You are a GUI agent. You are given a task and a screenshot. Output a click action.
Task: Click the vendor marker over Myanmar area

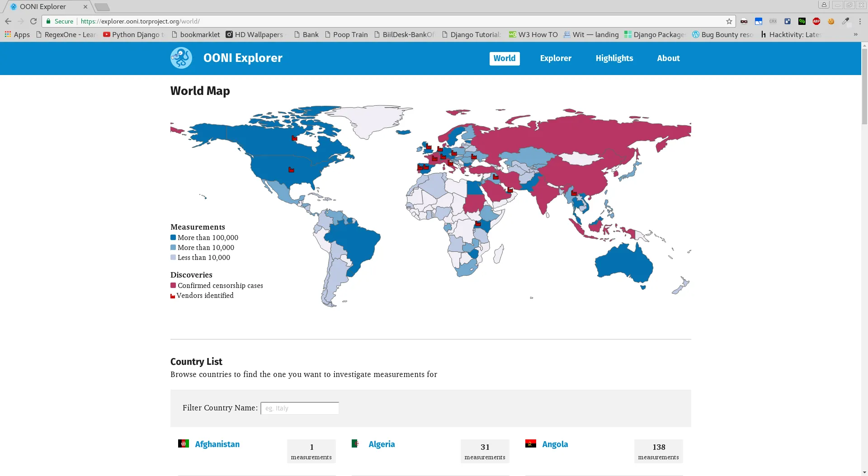574,193
